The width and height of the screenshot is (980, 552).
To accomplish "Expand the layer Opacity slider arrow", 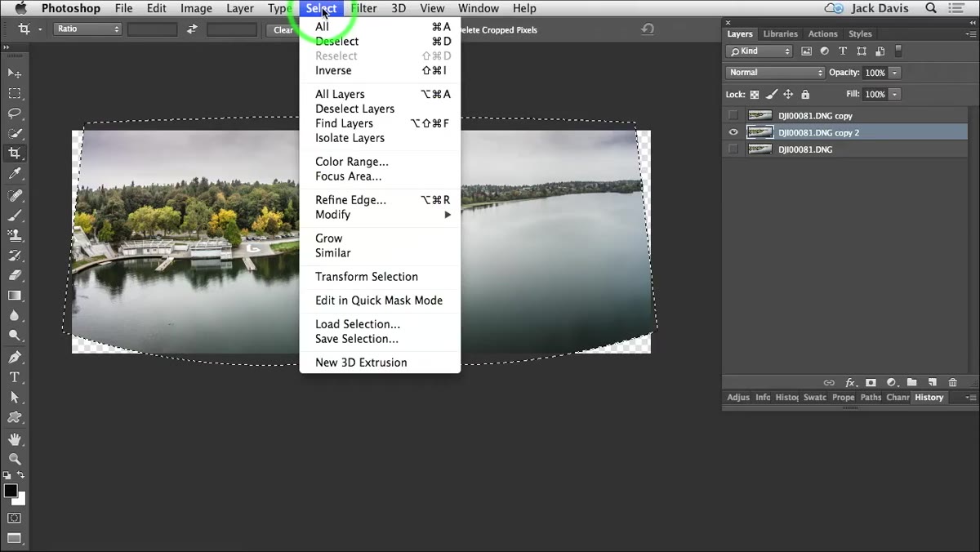I will pyautogui.click(x=895, y=73).
